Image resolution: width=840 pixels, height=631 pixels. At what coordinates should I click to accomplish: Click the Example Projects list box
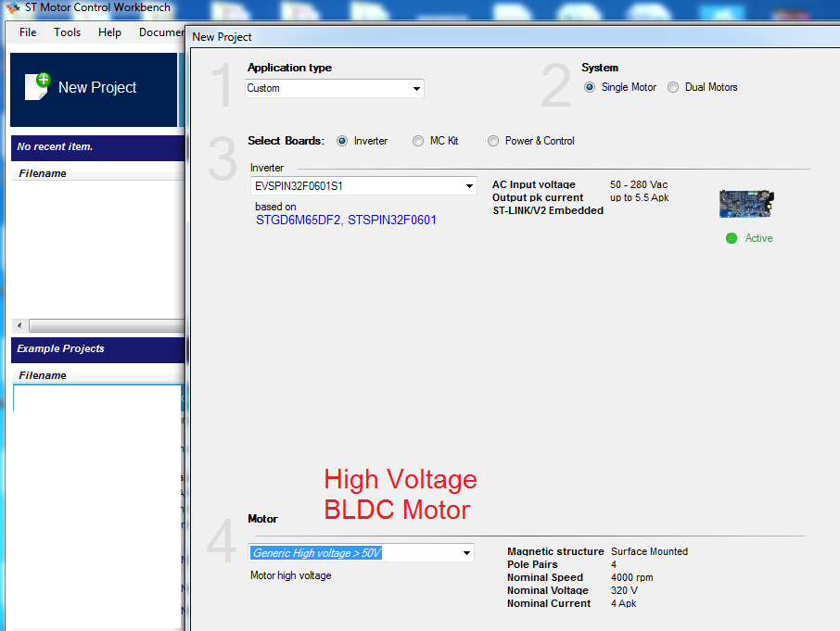coord(97,506)
